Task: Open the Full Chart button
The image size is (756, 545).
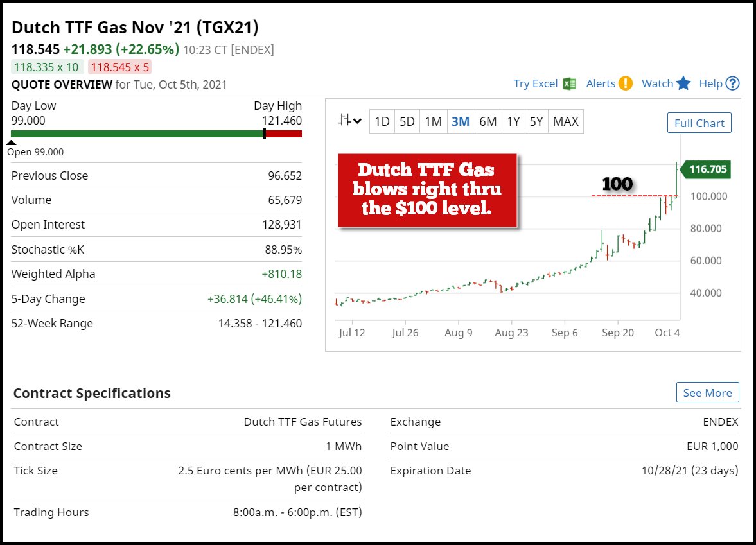Action: pos(699,123)
